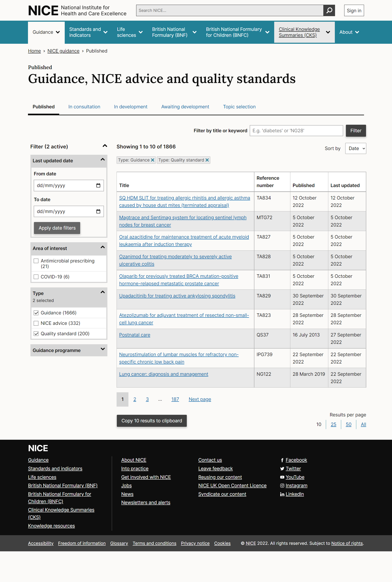Click the From date input field
The width and height of the screenshot is (392, 582).
click(x=69, y=185)
